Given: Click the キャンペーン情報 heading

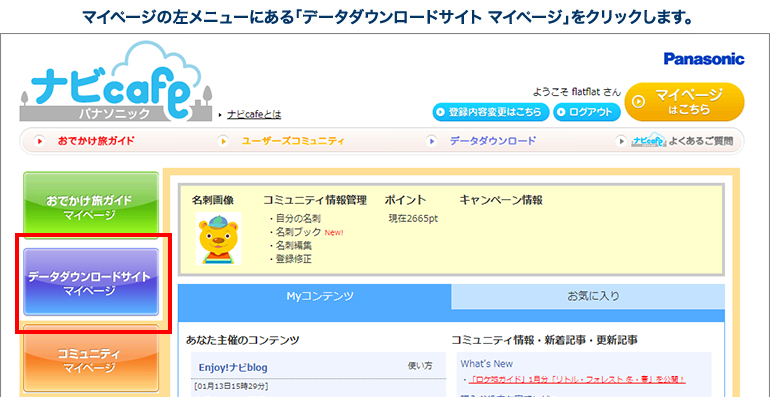Looking at the screenshot, I should [x=501, y=200].
